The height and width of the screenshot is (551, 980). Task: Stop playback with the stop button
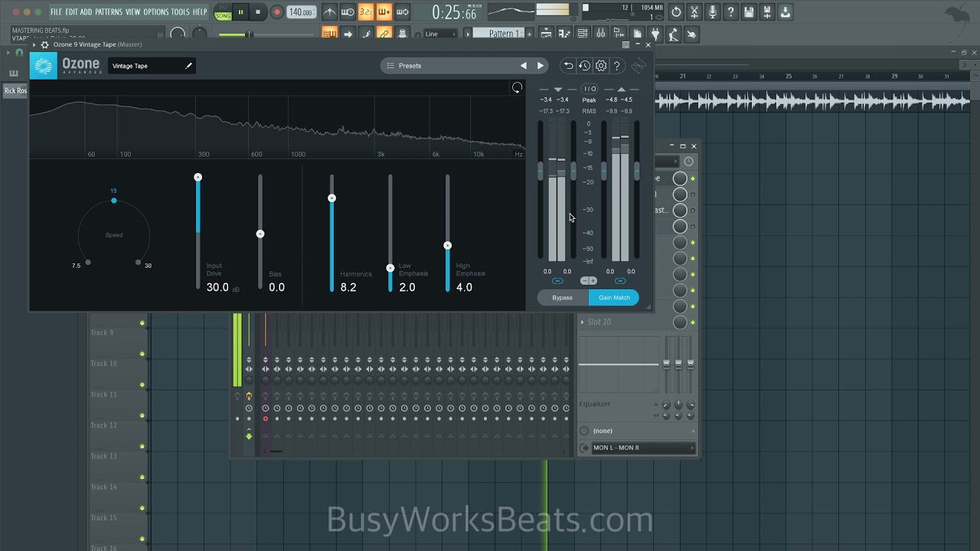click(258, 12)
